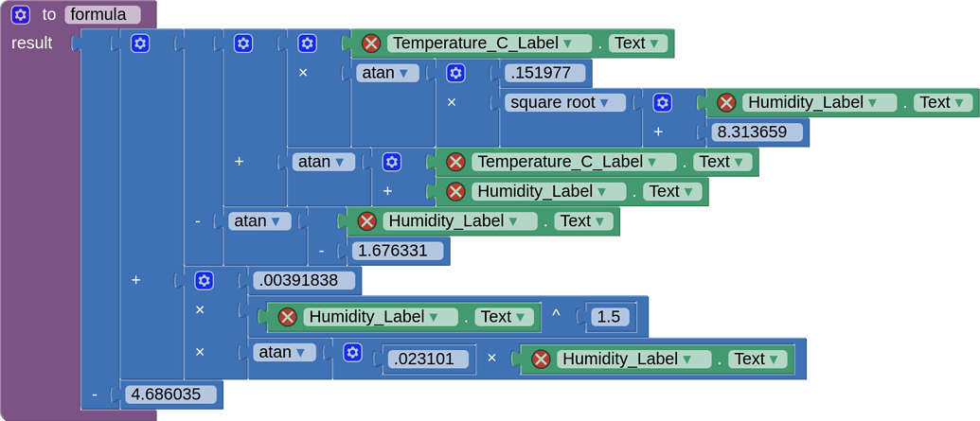Screen dimensions: 980x421
Task: Open atan dropdown beside the .151977 block
Action: tap(387, 73)
